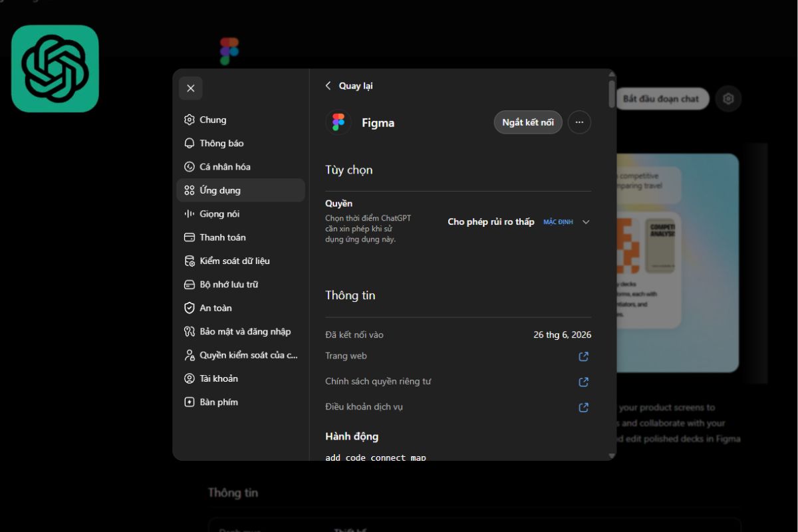Image resolution: width=798 pixels, height=532 pixels.
Task: Open Điều khoản dịch vụ external link
Action: (583, 407)
